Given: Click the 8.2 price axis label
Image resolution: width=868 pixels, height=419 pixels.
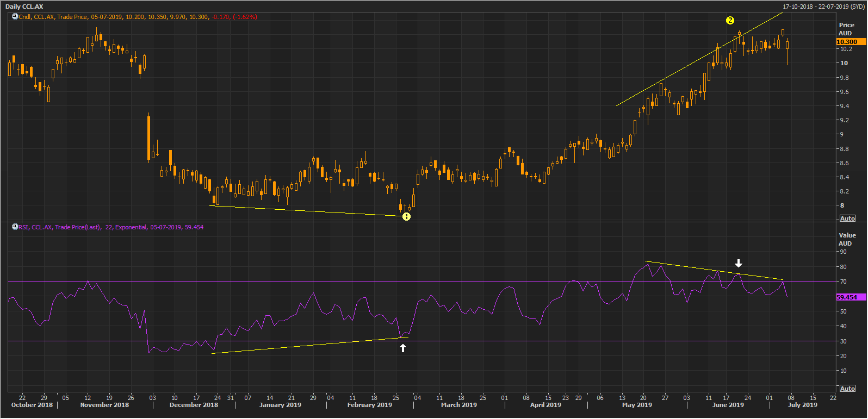Looking at the screenshot, I should [845, 191].
